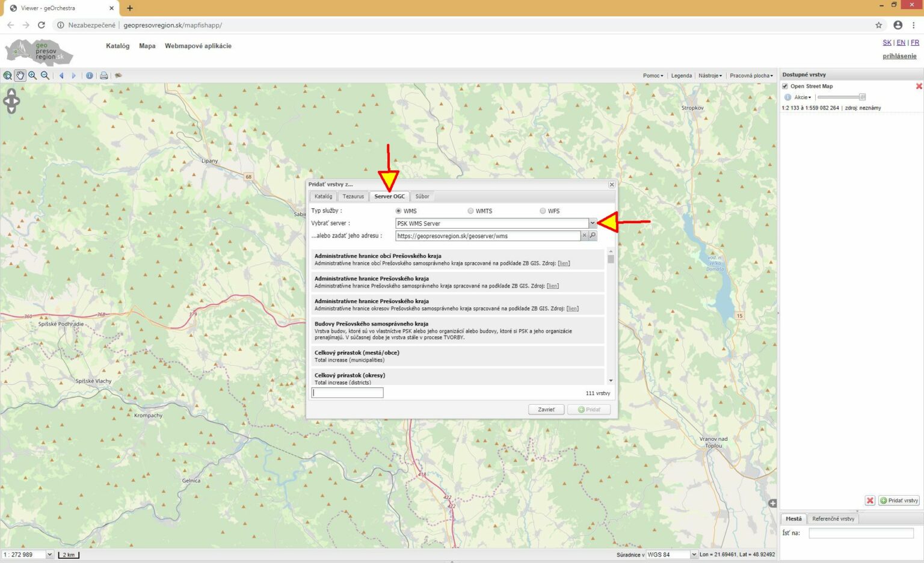Remove the Open Street Map layer with red X
Image resolution: width=924 pixels, height=563 pixels.
[919, 86]
